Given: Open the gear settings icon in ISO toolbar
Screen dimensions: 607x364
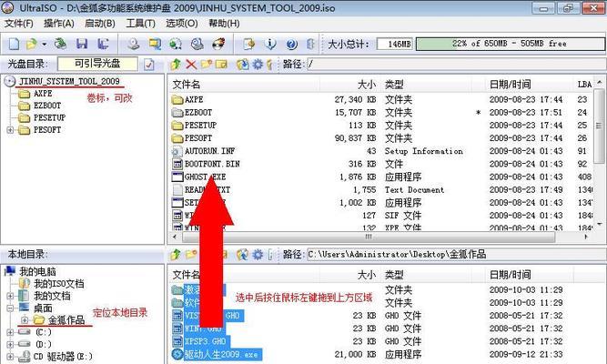Looking at the screenshot, I should (258, 65).
